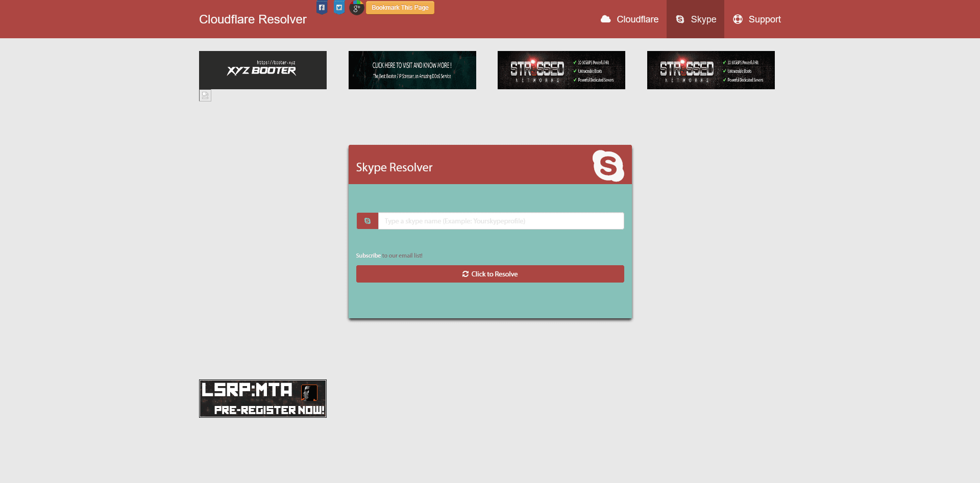This screenshot has width=980, height=483.
Task: Open the LSRP:MTA Pre-Register Now banner
Action: click(x=263, y=398)
